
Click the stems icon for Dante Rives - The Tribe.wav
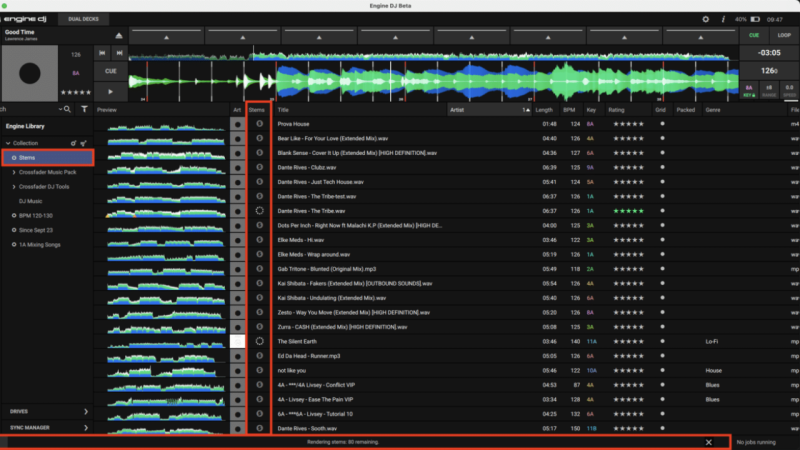260,211
